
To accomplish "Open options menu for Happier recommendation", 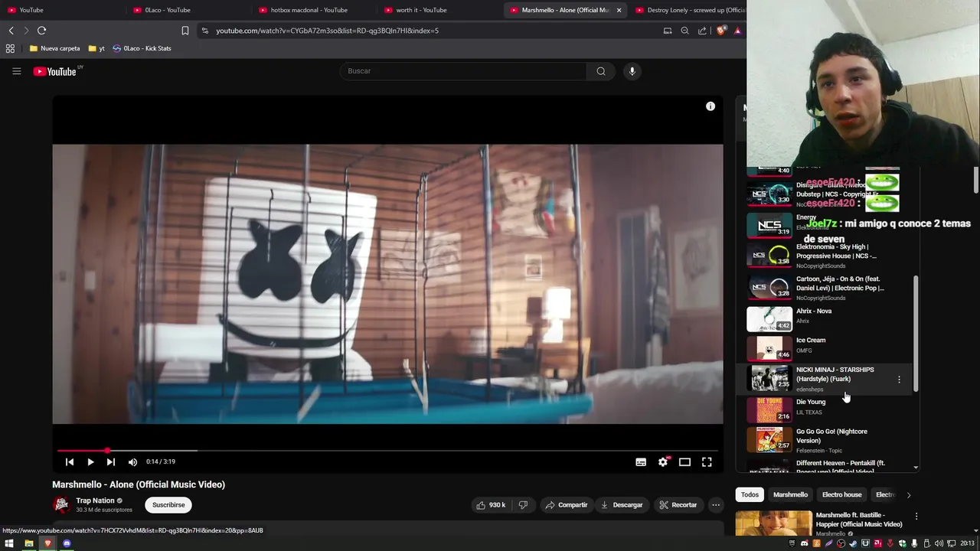I will [916, 517].
